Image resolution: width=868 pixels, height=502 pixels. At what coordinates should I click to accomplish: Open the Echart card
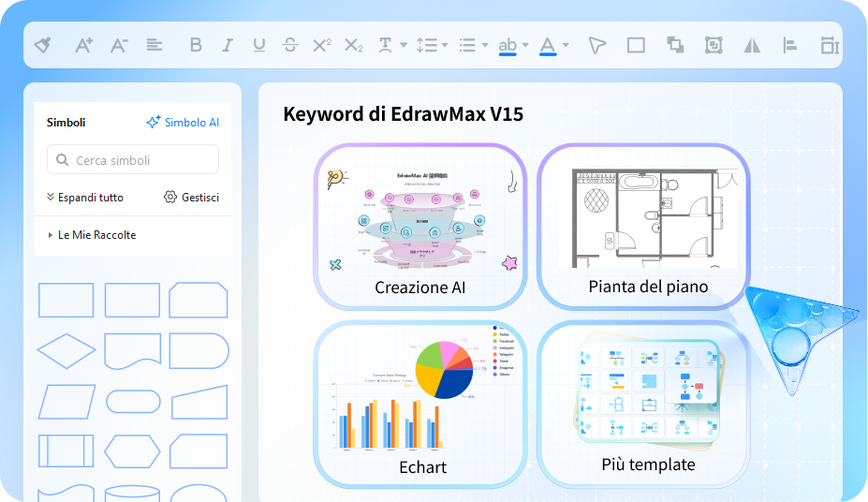[x=420, y=404]
